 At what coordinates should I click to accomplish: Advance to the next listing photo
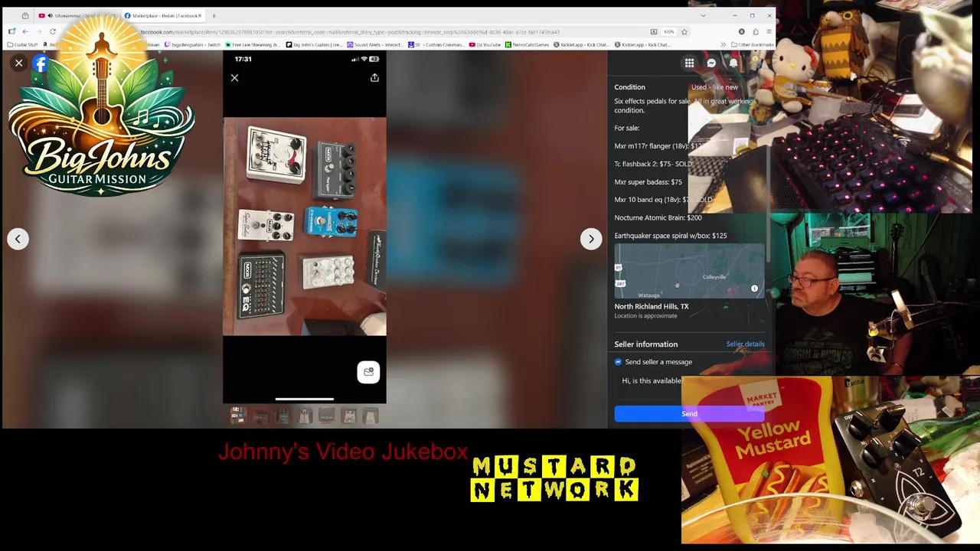(x=591, y=239)
